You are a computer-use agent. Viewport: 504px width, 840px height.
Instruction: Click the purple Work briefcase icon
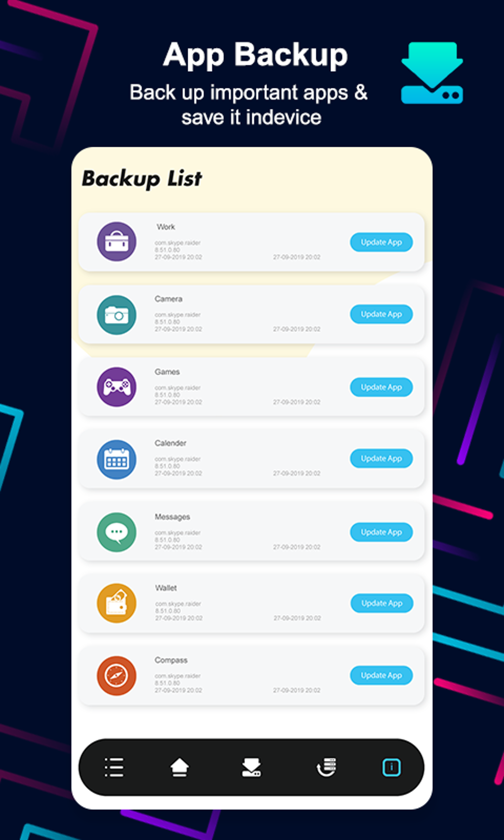pyautogui.click(x=117, y=242)
